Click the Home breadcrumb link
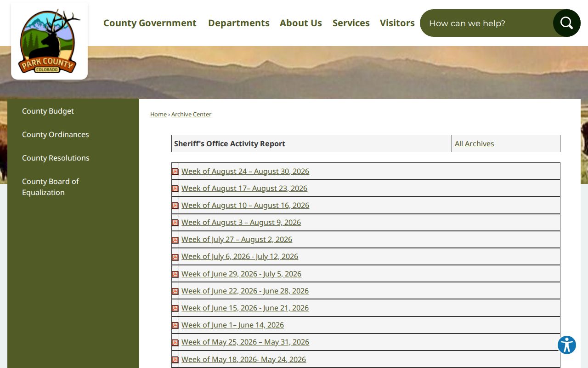Screen dimensions: 588x368 coord(158,114)
